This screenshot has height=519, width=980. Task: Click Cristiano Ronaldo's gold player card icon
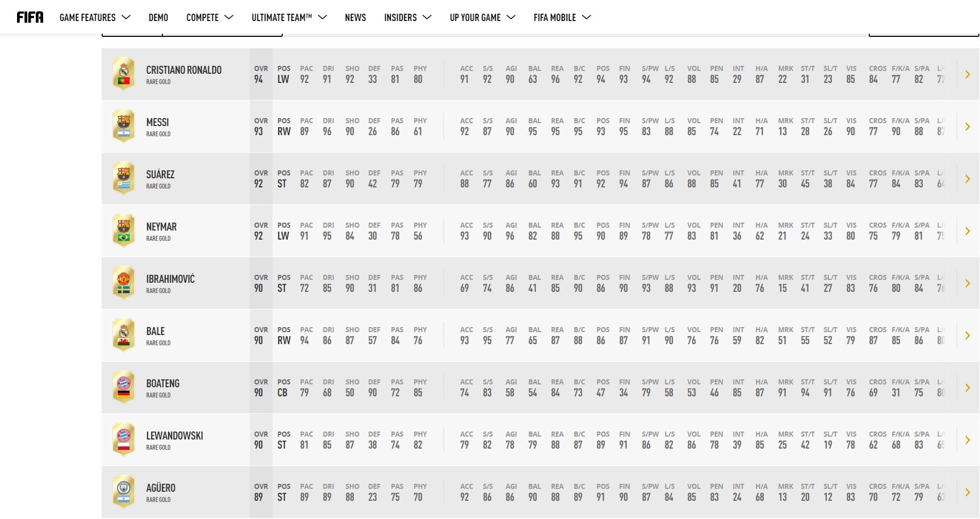(124, 74)
